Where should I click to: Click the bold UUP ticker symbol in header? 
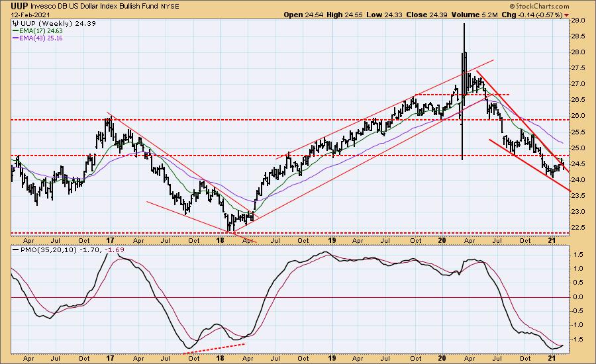[19, 6]
